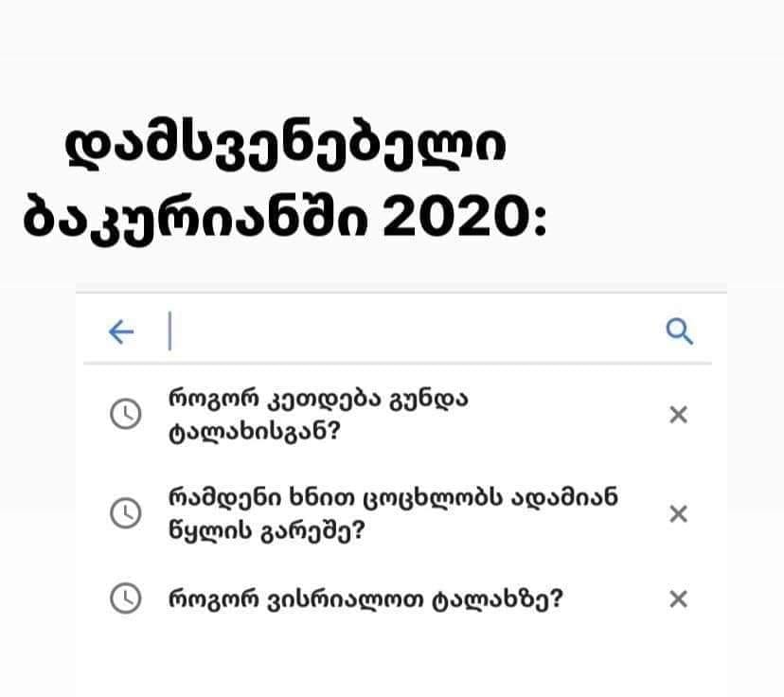The height and width of the screenshot is (697, 784).
Task: Click the word "ტალახზე?" in third suggestion
Action: point(497,599)
